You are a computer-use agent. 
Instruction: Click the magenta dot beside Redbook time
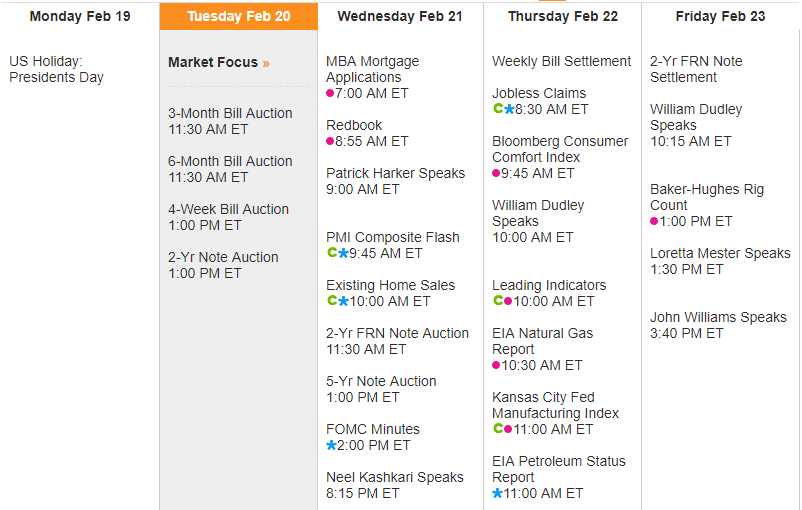click(x=330, y=142)
